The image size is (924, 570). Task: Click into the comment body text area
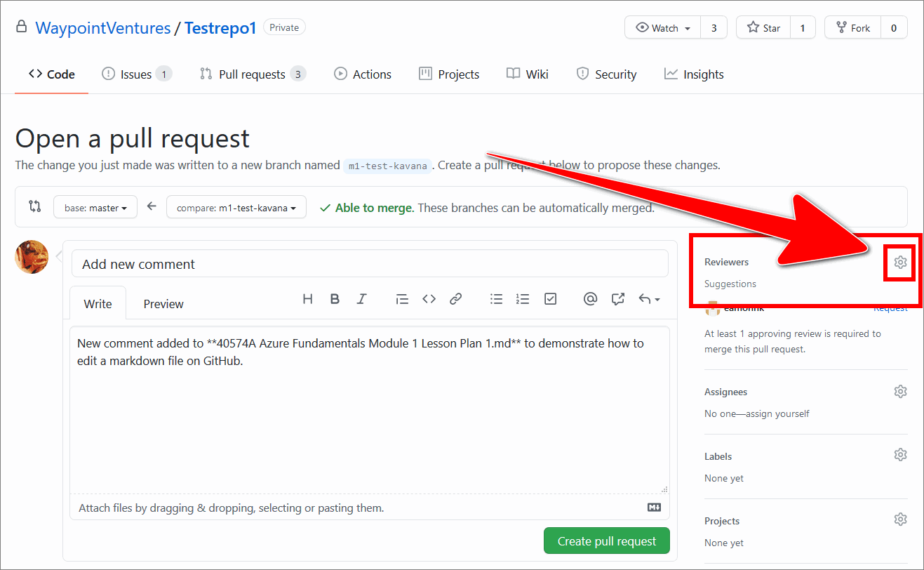(x=370, y=410)
